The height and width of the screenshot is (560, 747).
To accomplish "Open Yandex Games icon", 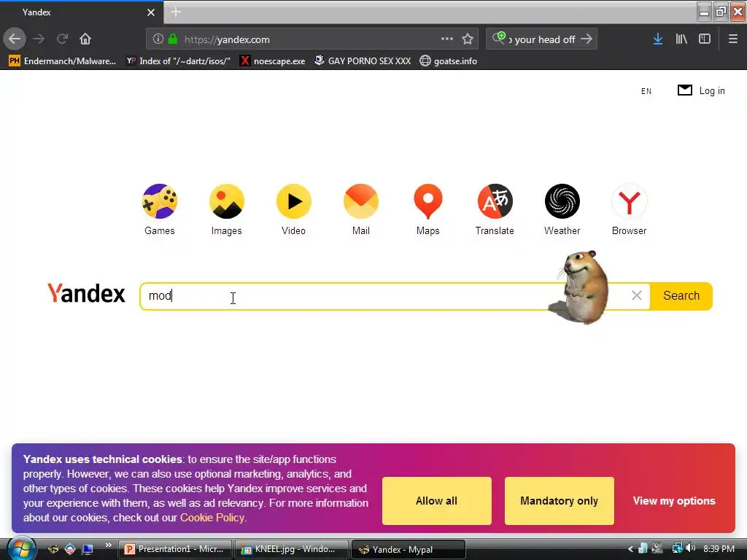I will 160,201.
